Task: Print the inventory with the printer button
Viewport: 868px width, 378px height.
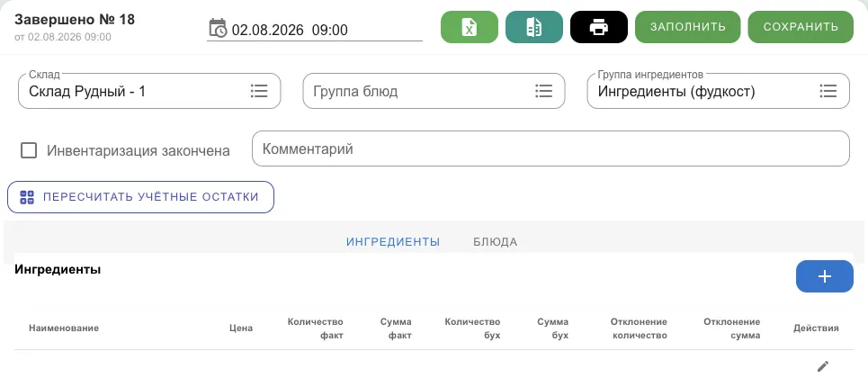Action: 599,27
